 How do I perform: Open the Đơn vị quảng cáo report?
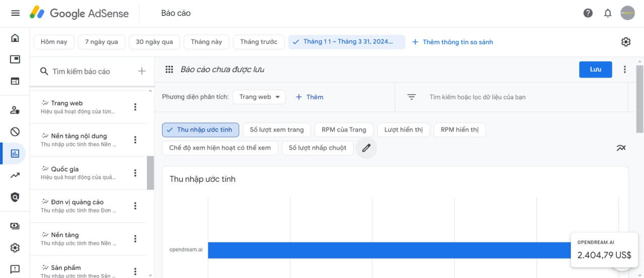[x=88, y=205]
